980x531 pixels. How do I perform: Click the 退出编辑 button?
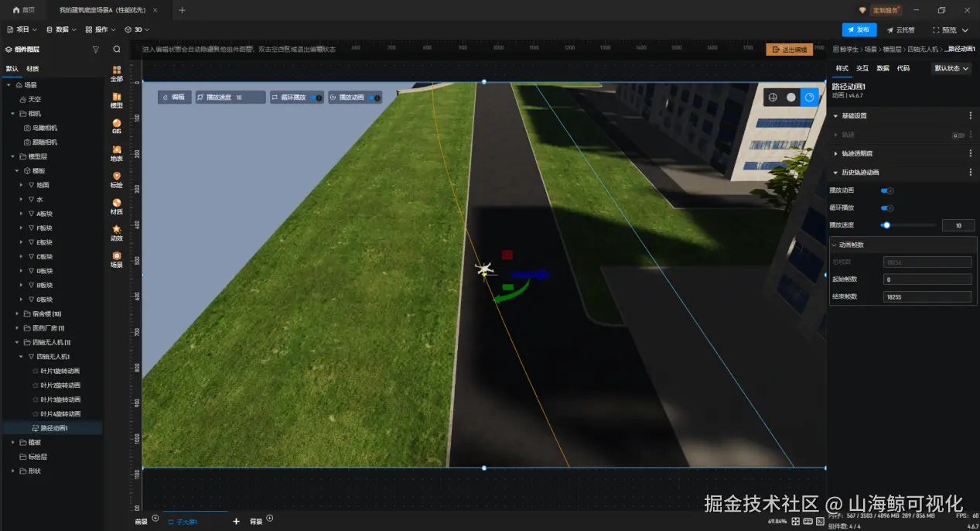click(790, 50)
